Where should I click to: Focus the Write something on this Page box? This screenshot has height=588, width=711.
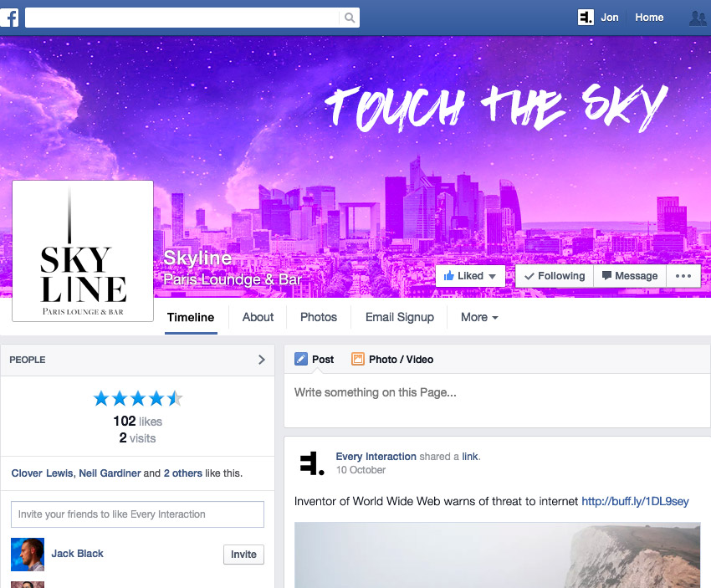pos(497,401)
